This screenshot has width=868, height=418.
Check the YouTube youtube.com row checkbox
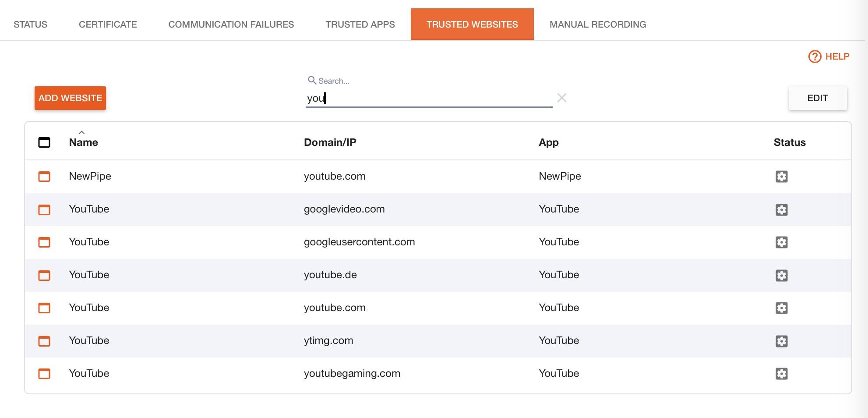click(x=44, y=308)
